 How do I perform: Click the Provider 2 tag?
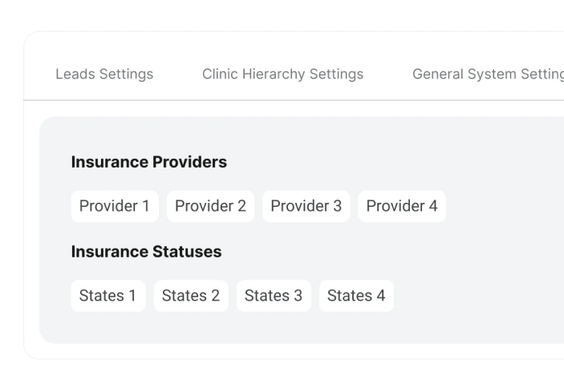(210, 206)
